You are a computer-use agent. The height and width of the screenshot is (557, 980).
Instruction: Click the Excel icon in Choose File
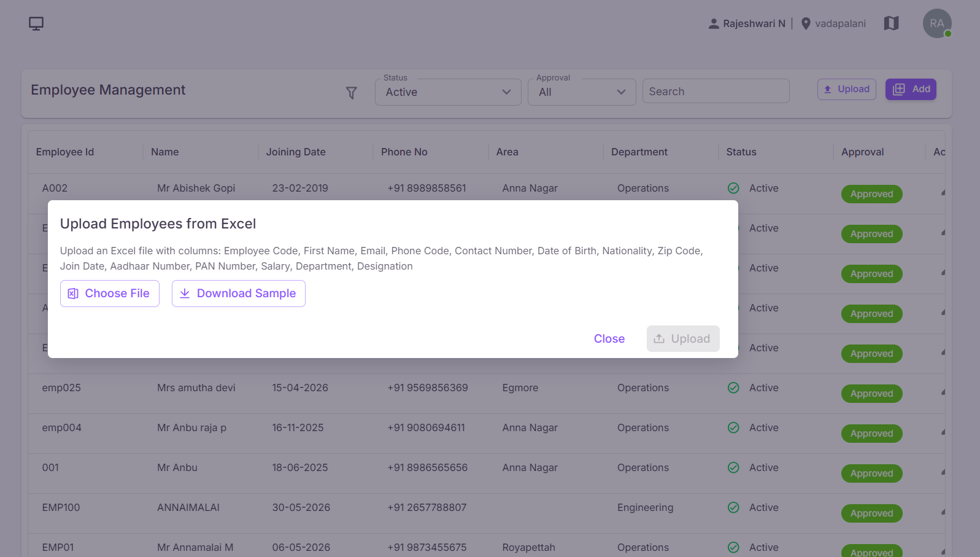(73, 294)
